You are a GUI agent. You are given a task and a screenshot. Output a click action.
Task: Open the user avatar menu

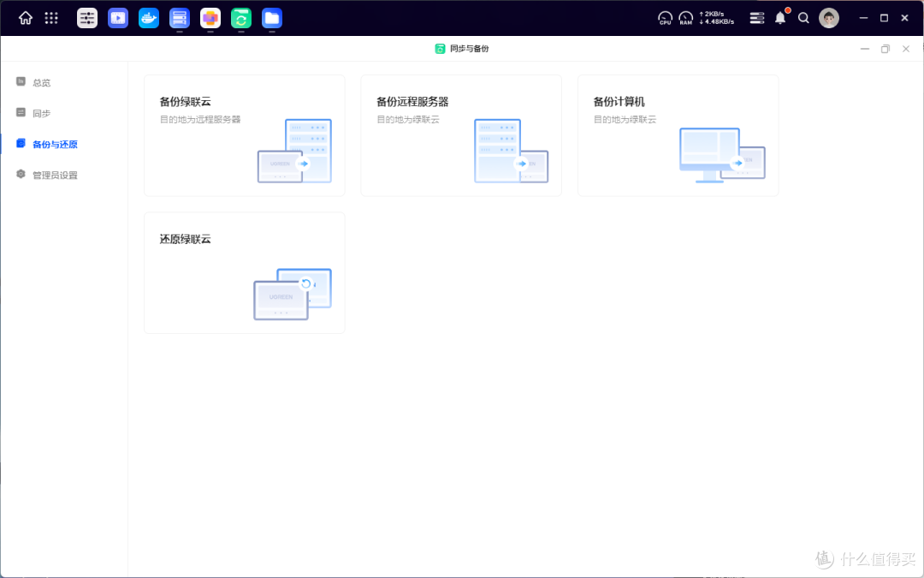pyautogui.click(x=828, y=18)
